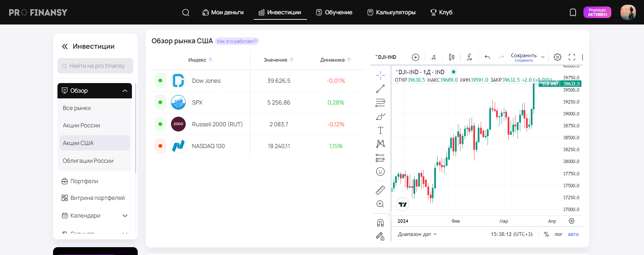Select the Russell 2000 (RUT) row
Viewport: 644px width, 255px height.
coord(258,124)
